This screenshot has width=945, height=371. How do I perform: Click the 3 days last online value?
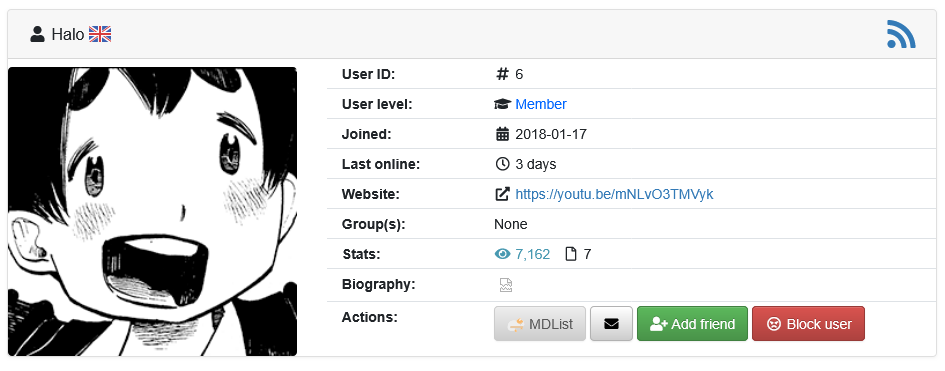(x=535, y=164)
